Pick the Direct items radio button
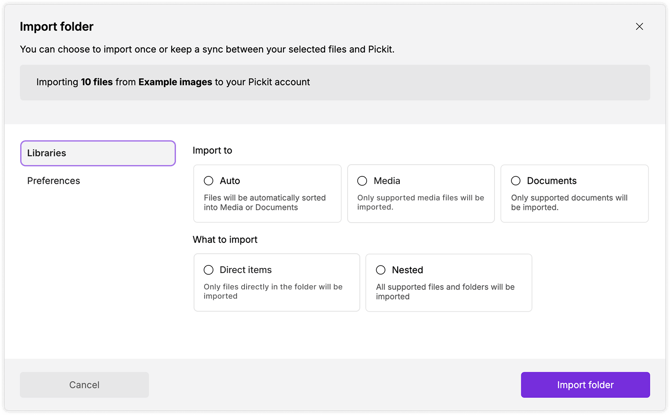 coord(209,270)
